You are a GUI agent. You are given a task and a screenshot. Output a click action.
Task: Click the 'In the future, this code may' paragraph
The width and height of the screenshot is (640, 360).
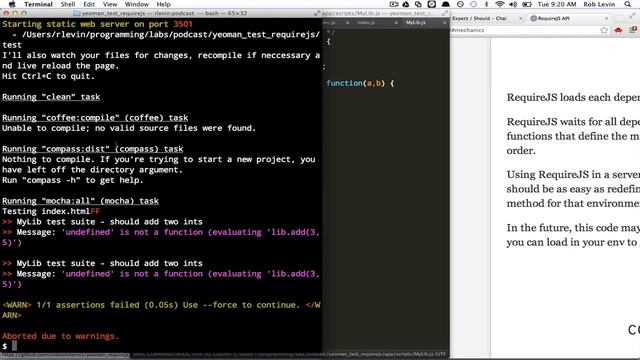(x=573, y=235)
